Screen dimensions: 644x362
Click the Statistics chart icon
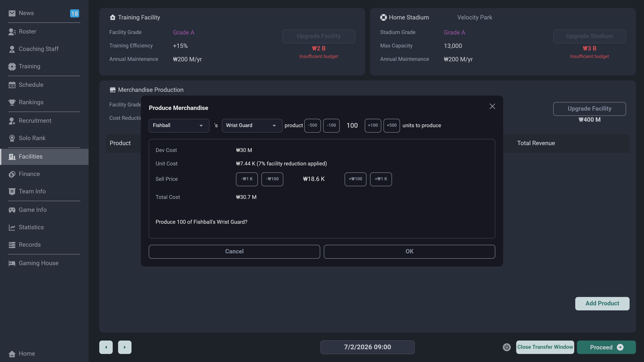12,227
